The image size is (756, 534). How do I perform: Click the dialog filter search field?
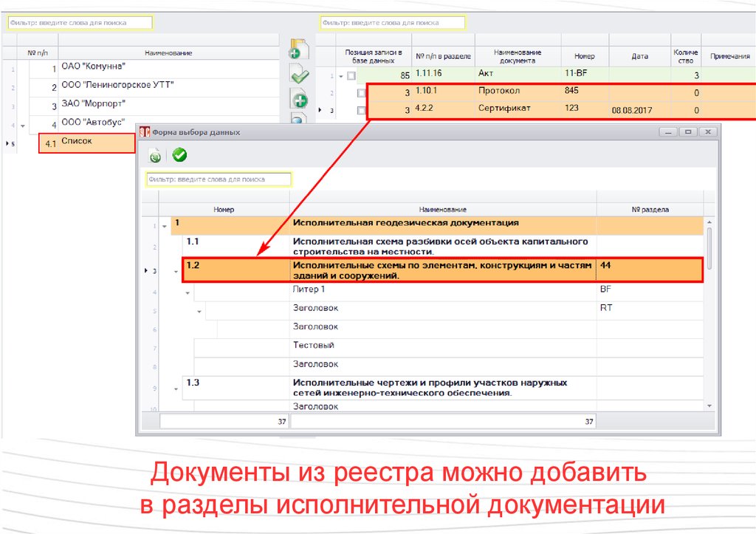click(x=219, y=179)
